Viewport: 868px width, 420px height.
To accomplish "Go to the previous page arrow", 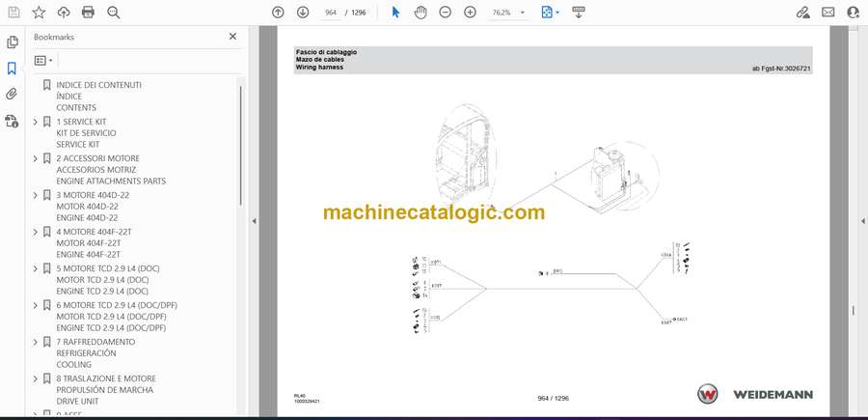I will point(278,13).
